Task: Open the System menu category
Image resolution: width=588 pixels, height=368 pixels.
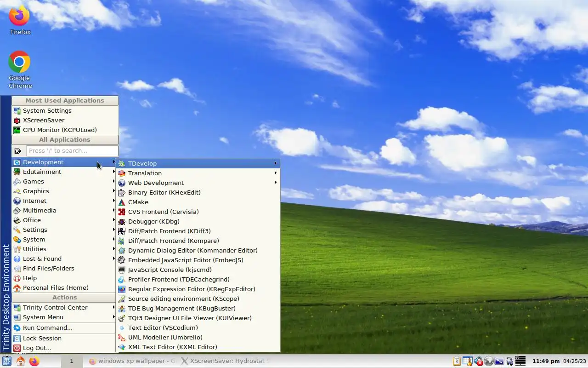Action: pos(64,239)
